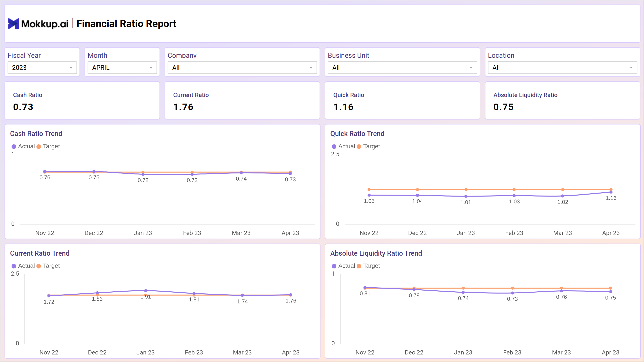644x362 pixels.
Task: Click Dec 22 axis label in Quick Ratio Trend
Action: [417, 233]
